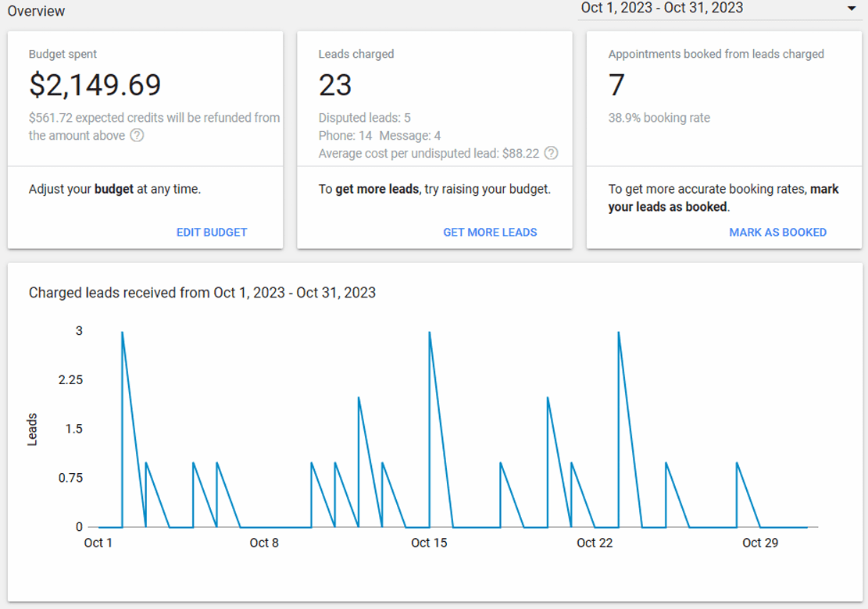Click the Phone: 14 text
The width and height of the screenshot is (868, 609).
click(x=345, y=136)
